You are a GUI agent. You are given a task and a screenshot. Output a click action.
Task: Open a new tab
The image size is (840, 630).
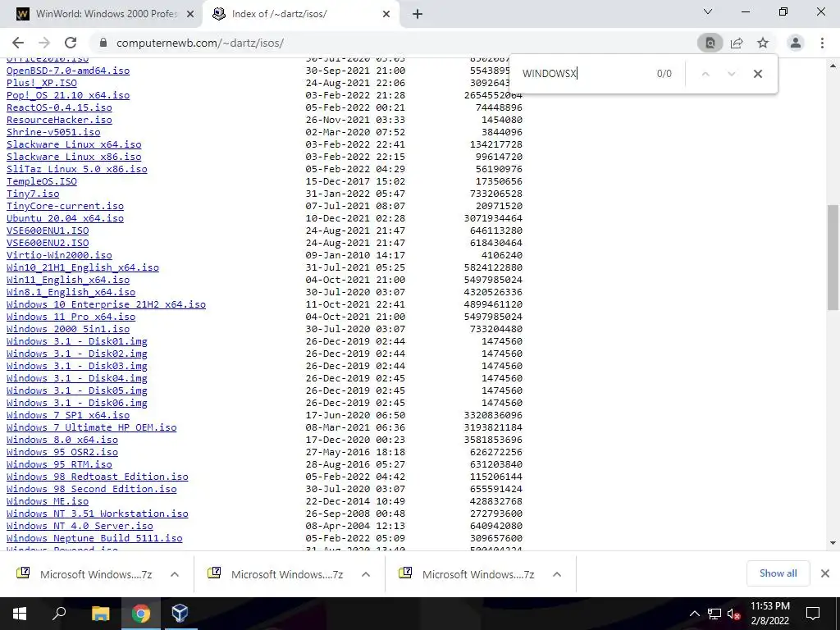coord(418,14)
